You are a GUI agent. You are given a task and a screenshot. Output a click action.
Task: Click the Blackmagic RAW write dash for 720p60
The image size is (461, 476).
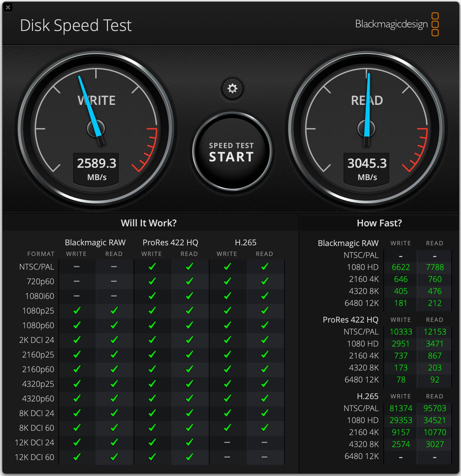click(x=77, y=281)
